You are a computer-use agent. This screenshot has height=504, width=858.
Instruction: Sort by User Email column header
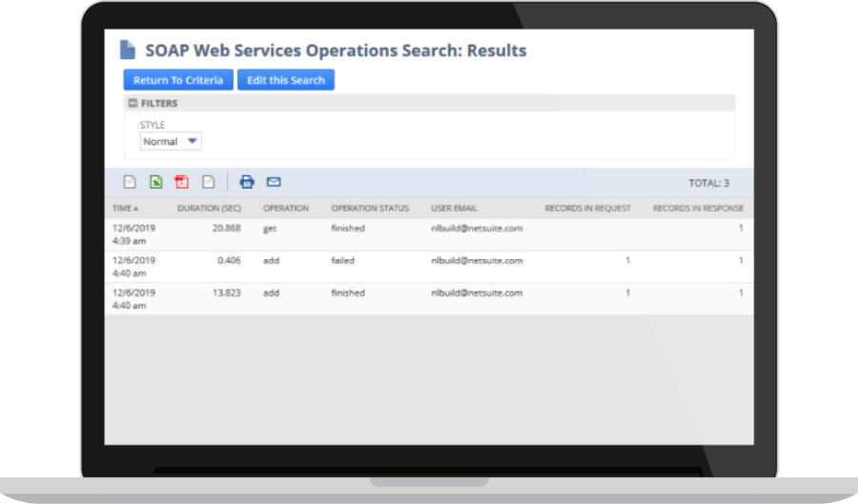pyautogui.click(x=454, y=209)
